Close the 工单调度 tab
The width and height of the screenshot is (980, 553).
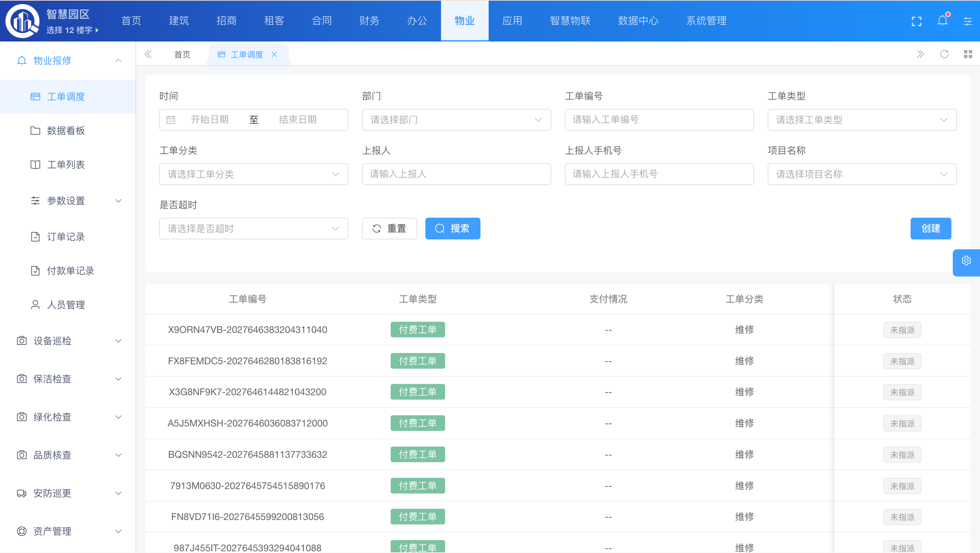(274, 54)
